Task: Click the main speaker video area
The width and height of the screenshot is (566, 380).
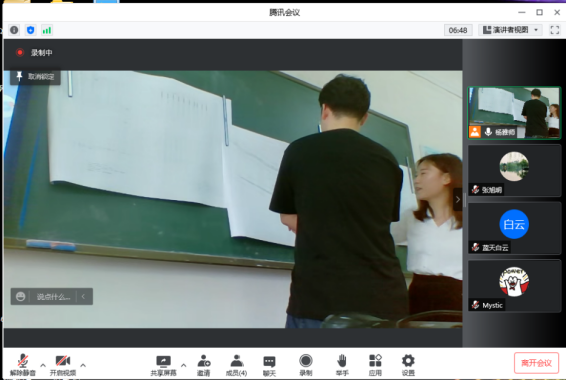Action: click(x=233, y=199)
